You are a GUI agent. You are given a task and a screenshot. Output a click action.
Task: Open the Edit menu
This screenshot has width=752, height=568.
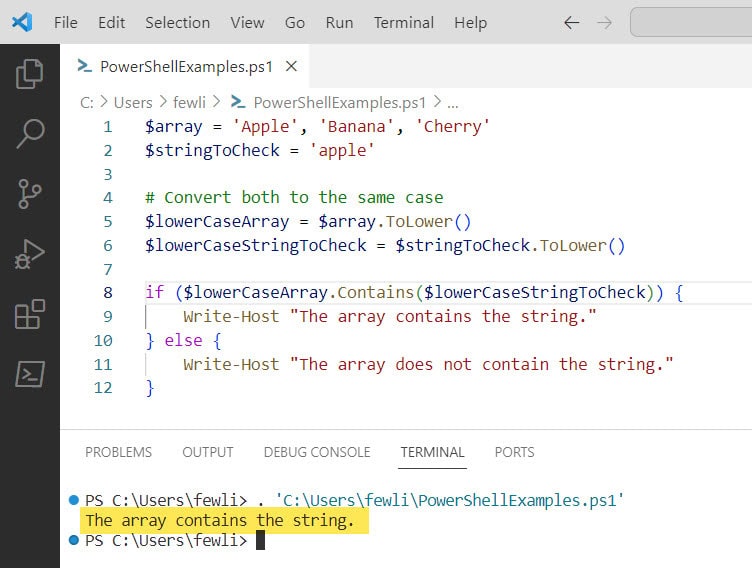(x=111, y=23)
